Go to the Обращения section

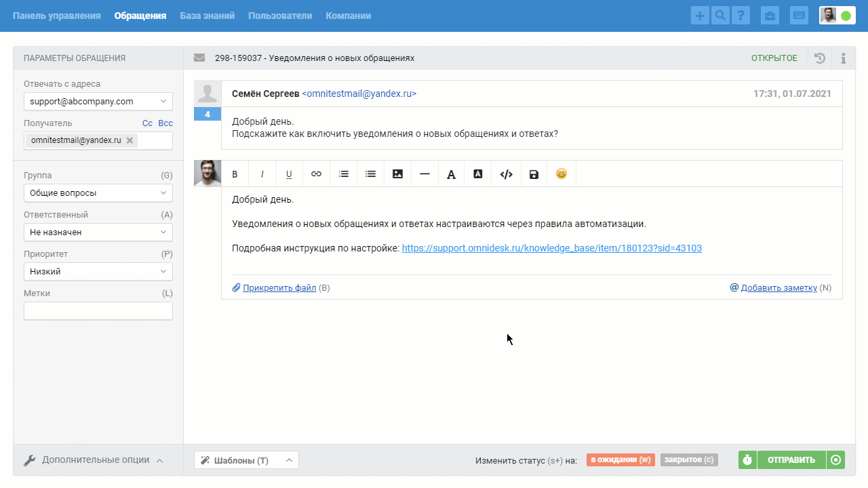pos(140,16)
